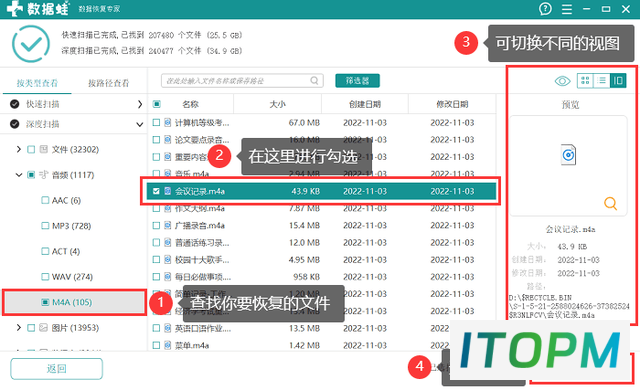
Task: Check the 普通话练习录... checkbox
Action: pyautogui.click(x=156, y=242)
